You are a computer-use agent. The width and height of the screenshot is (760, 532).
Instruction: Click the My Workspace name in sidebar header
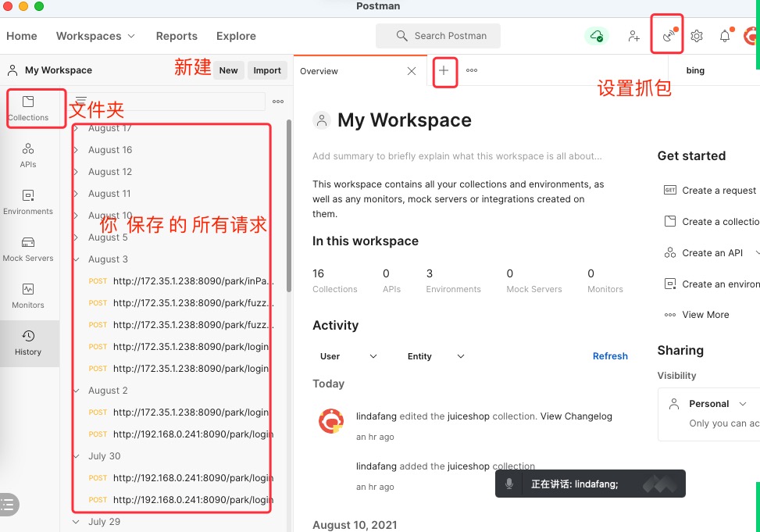coord(58,70)
